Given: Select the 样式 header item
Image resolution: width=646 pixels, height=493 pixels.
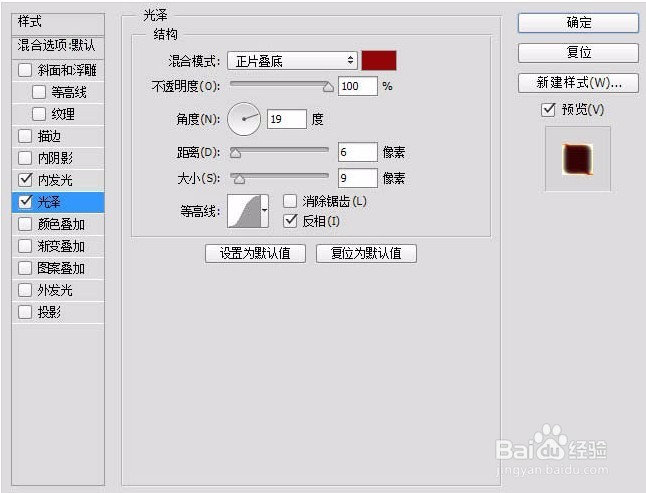Looking at the screenshot, I should (x=58, y=24).
